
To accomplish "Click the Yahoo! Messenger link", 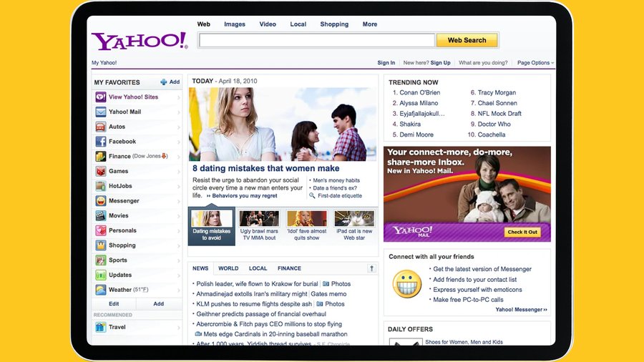I will point(521,310).
